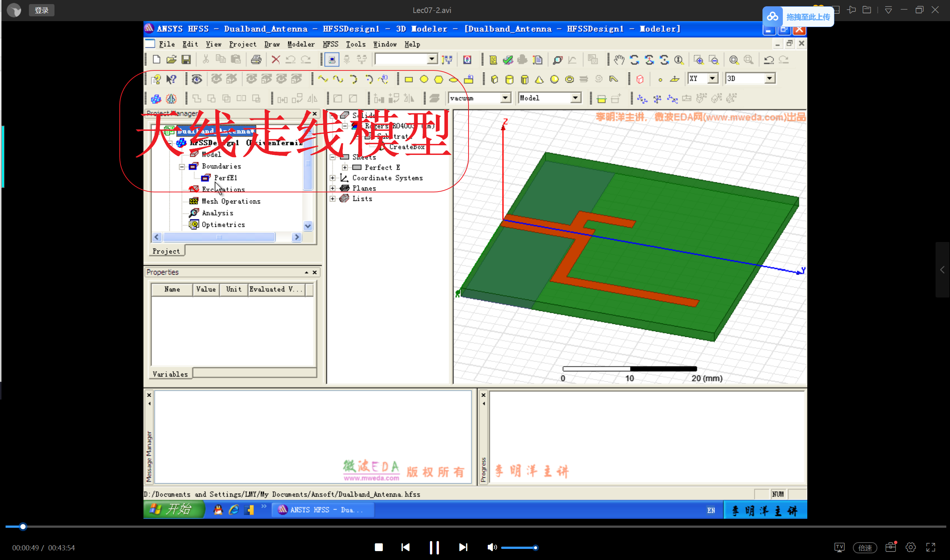Image resolution: width=950 pixels, height=560 pixels.
Task: Select the Draw regular polygon tool
Action: tap(438, 79)
